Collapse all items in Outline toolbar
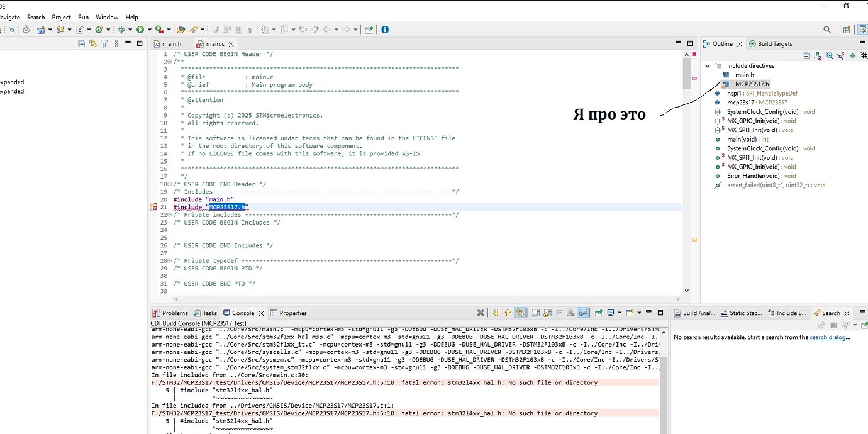Image resolution: width=868 pixels, height=434 pixels. click(x=806, y=56)
